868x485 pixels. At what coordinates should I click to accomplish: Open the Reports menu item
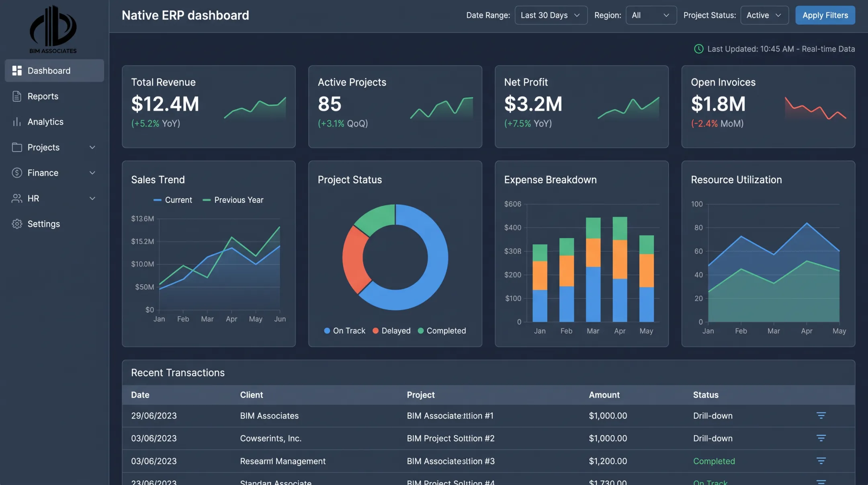click(54, 96)
